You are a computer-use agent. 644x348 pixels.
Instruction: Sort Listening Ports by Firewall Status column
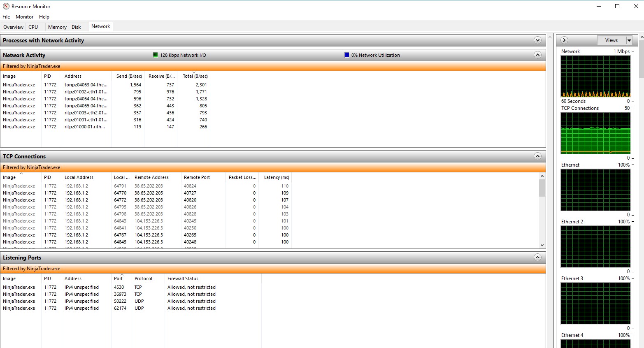213,278
